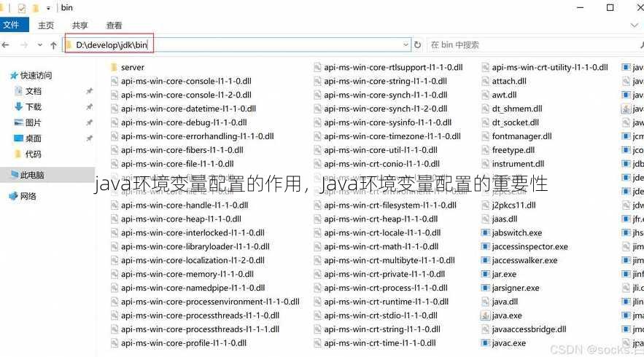Screen dimensions: 644x357
Task: Select the jaas.dll file icon
Action: pyautogui.click(x=486, y=219)
